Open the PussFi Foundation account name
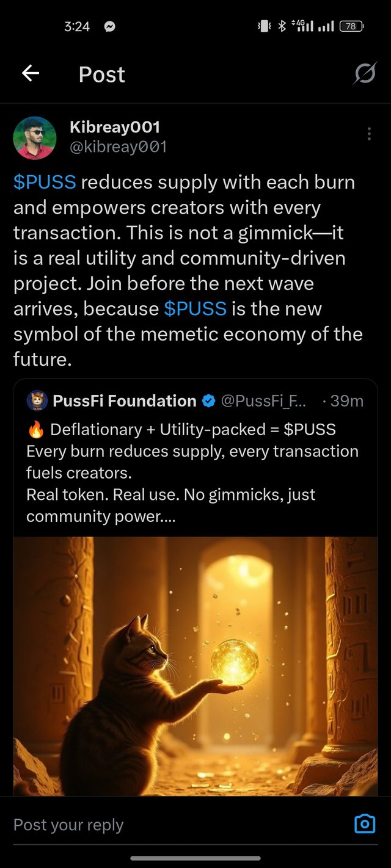This screenshot has width=391, height=868. click(125, 401)
